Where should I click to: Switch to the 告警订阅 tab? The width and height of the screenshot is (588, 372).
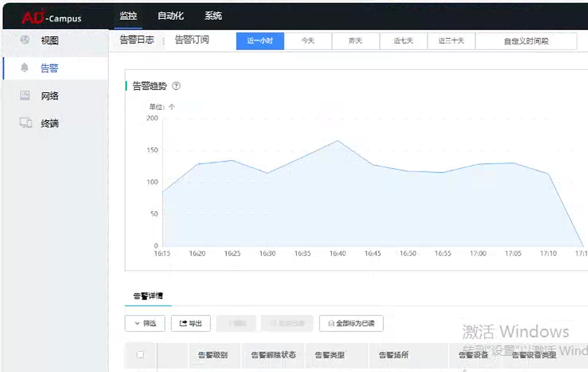click(x=192, y=40)
